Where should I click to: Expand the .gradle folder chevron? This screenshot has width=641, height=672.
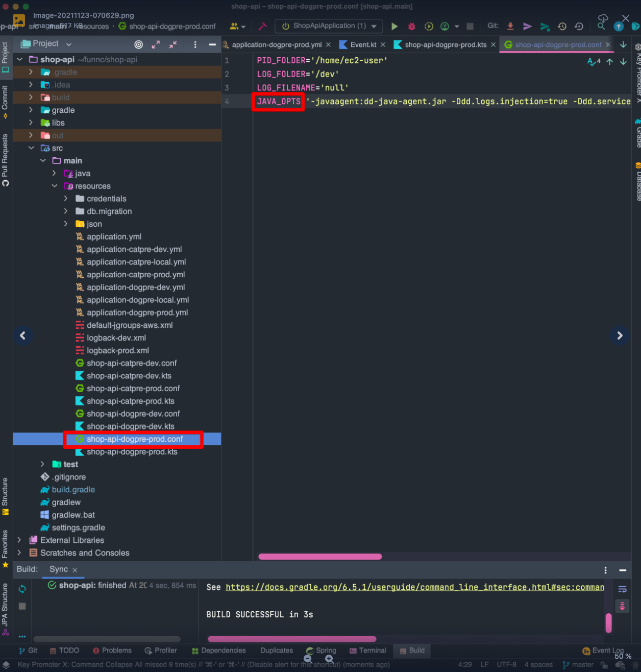pos(31,72)
